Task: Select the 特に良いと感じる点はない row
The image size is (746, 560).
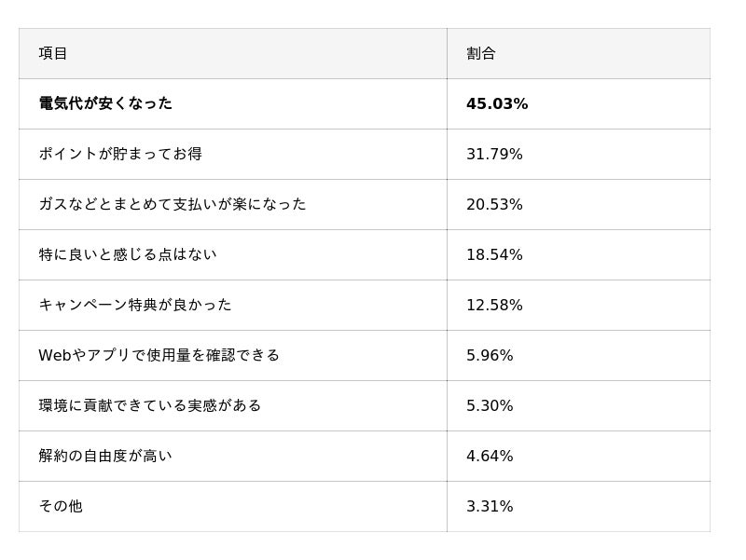Action: [128, 254]
